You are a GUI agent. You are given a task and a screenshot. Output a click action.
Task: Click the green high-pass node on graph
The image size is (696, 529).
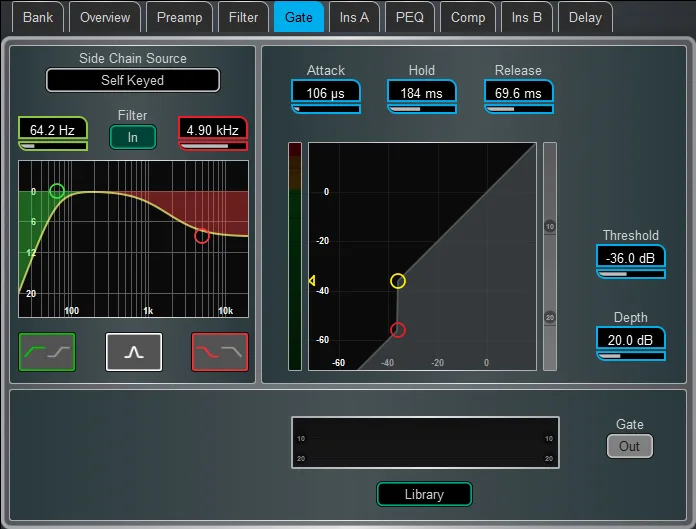[x=57, y=191]
